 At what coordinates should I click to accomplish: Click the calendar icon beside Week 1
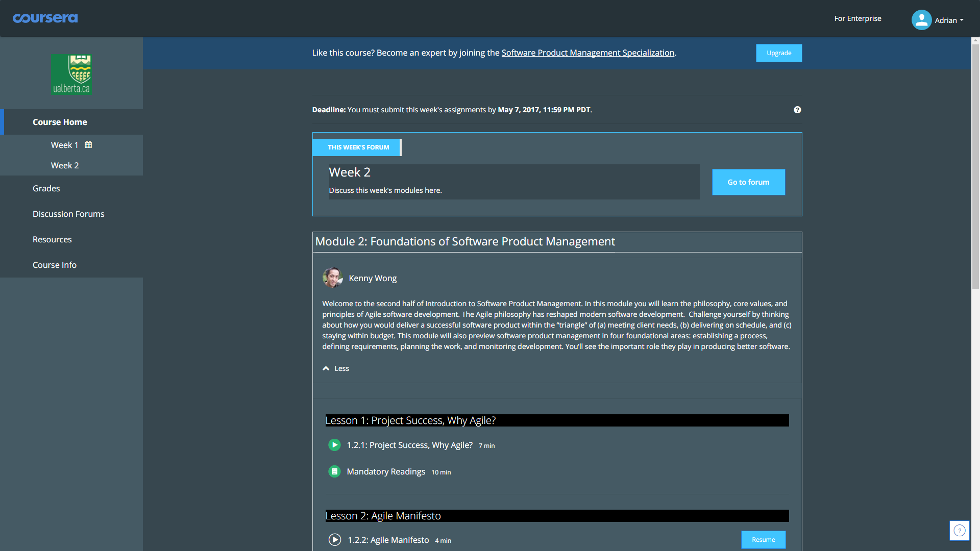click(x=88, y=144)
